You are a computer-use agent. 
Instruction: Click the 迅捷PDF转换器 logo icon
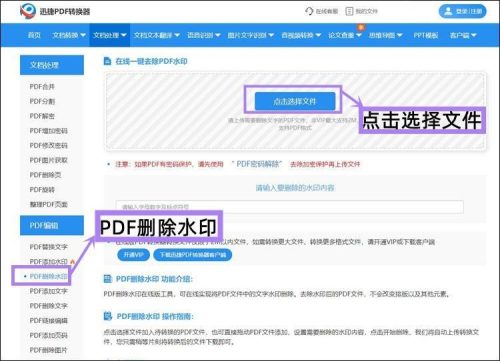28,11
